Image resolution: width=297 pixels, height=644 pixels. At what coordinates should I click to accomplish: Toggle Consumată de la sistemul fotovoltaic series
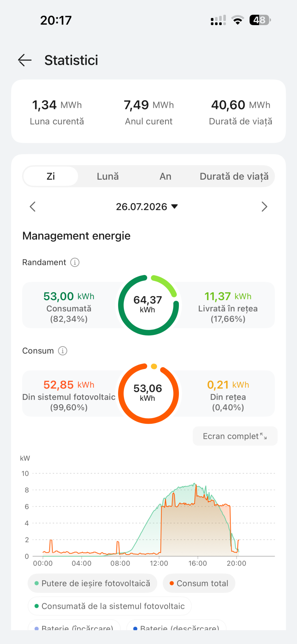[x=110, y=606]
